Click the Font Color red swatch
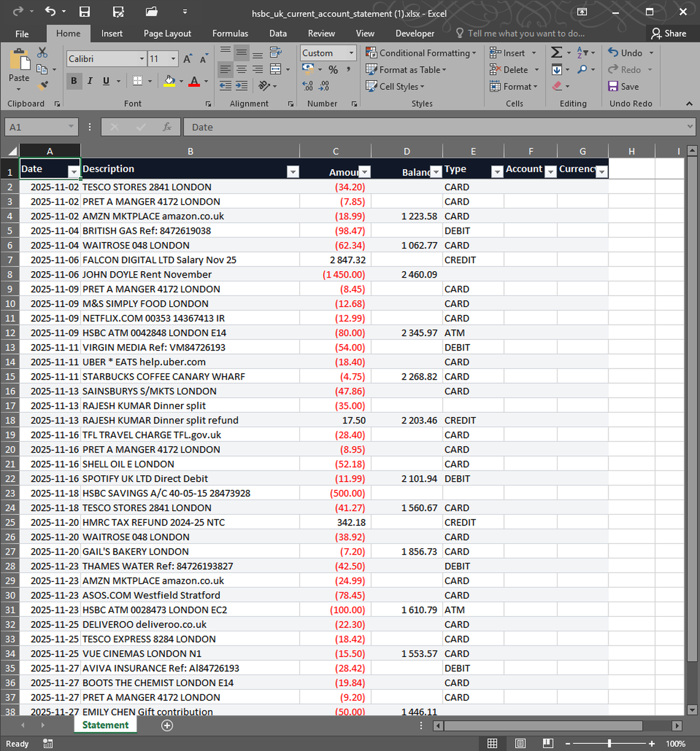This screenshot has width=700, height=751. (194, 81)
